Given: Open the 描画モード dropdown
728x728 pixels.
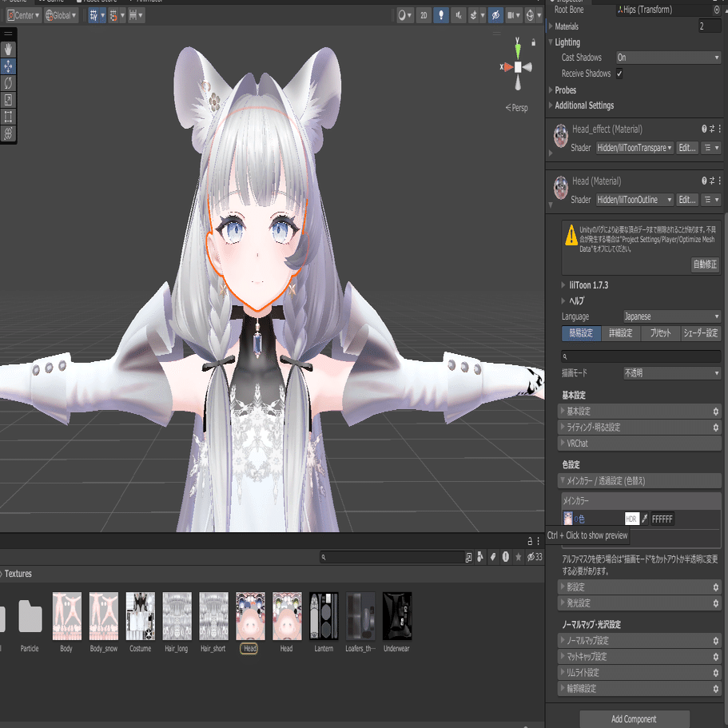Looking at the screenshot, I should [672, 373].
